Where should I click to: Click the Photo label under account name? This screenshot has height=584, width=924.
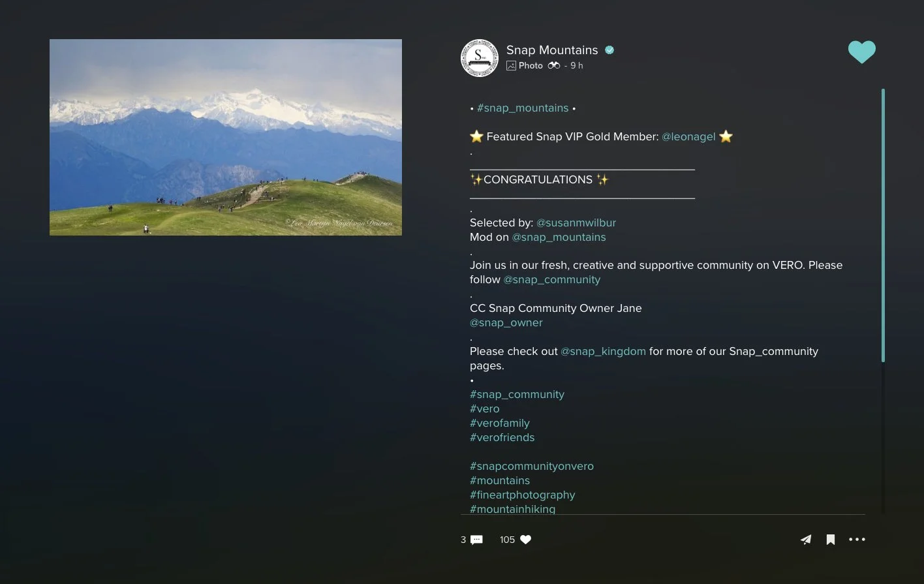[531, 65]
